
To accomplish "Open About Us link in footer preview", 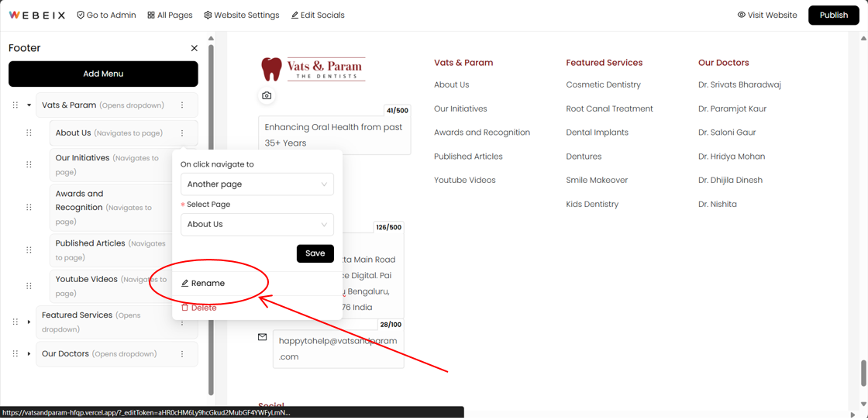I will pos(452,84).
